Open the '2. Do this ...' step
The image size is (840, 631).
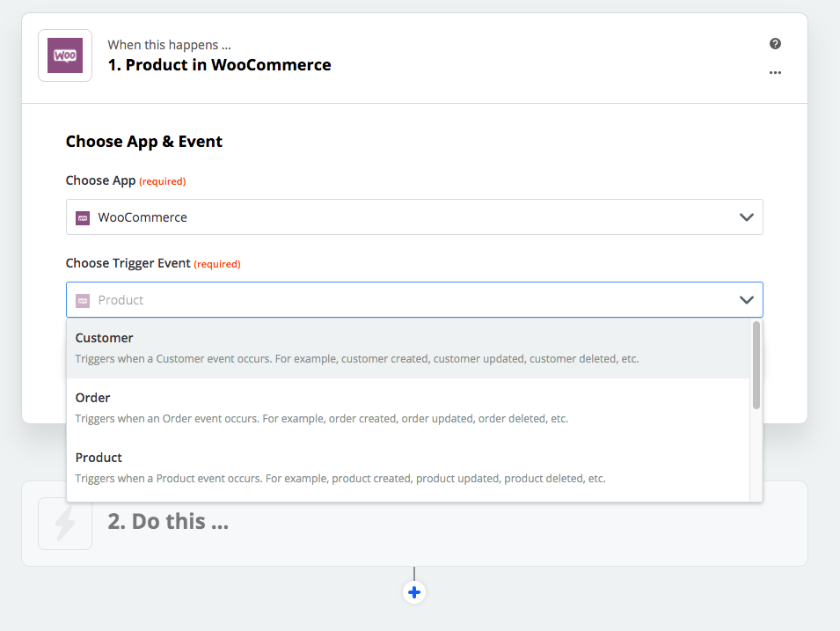[x=414, y=524]
